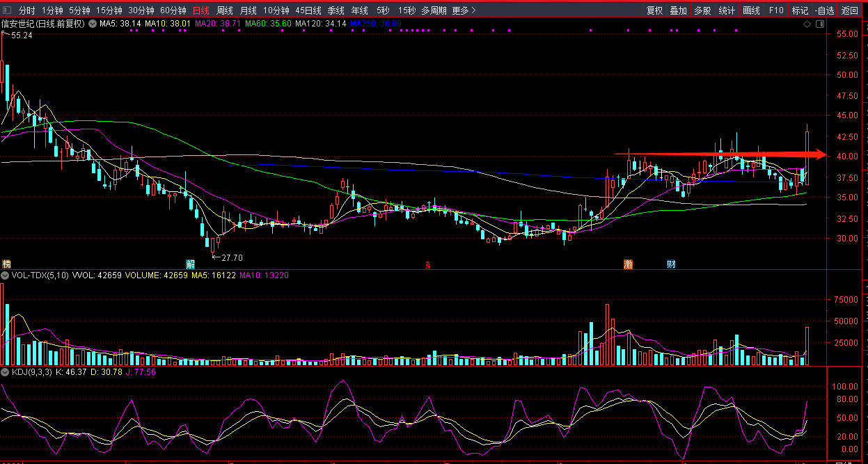The height and width of the screenshot is (464, 868).
Task: Click the 复权 adjustment button
Action: point(654,10)
